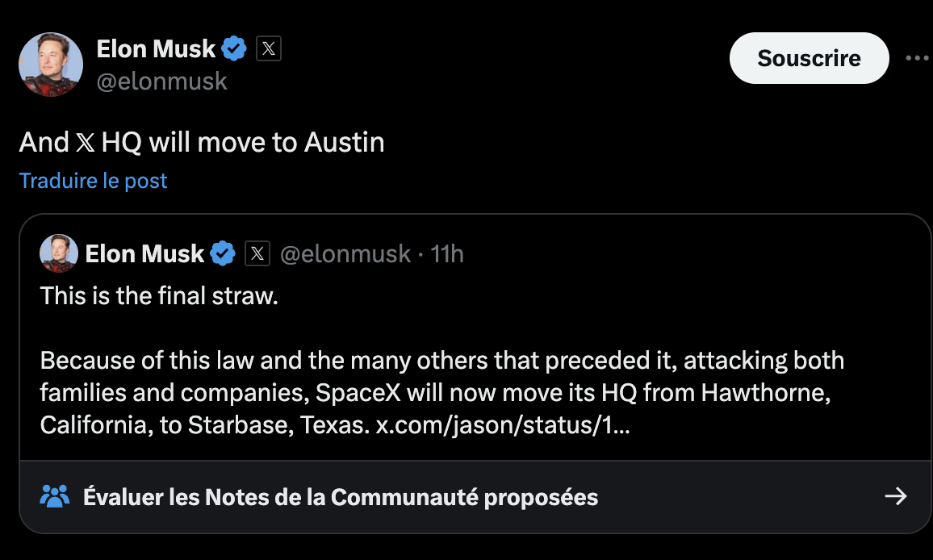Open the x.com/jason/status link in quoted post
The height and width of the screenshot is (560, 933).
pyautogui.click(x=502, y=425)
